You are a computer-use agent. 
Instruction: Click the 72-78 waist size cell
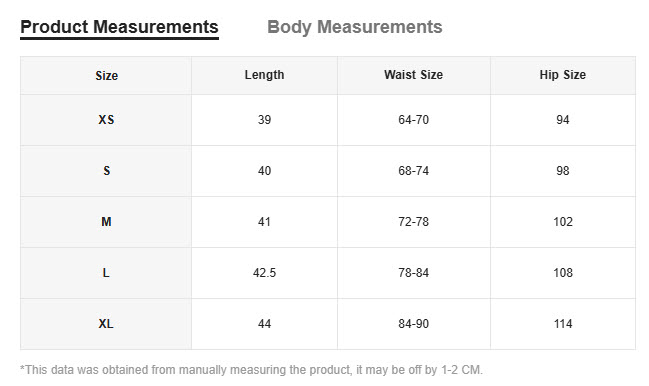click(x=413, y=222)
